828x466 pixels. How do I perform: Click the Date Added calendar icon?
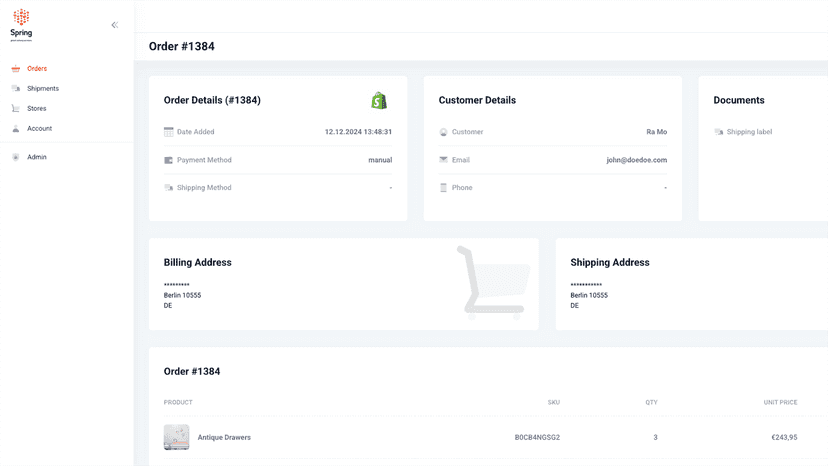168,132
